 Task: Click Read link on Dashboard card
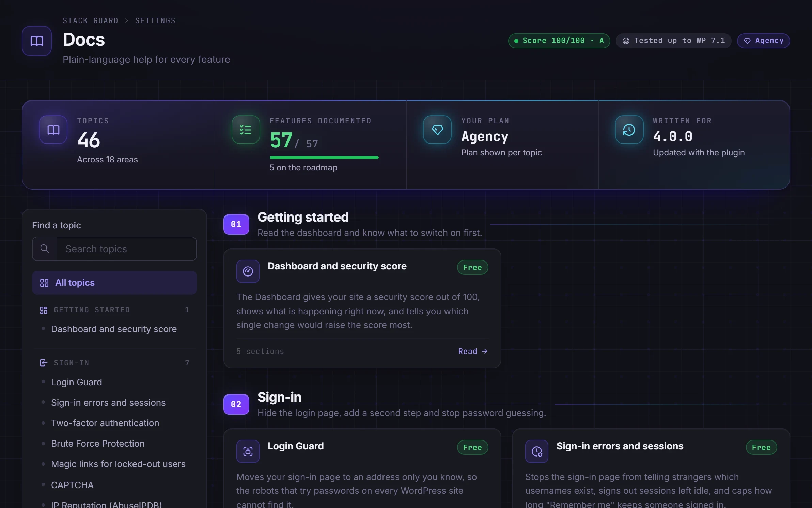473,351
